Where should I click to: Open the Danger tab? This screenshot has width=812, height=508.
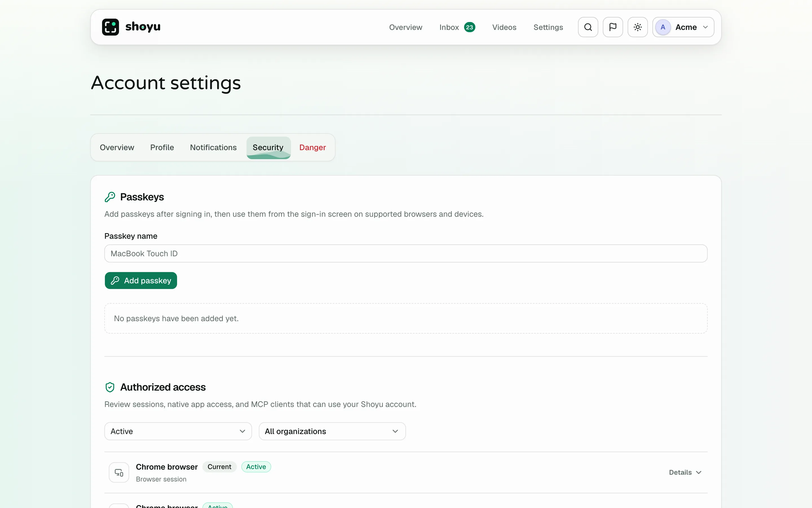pyautogui.click(x=312, y=148)
